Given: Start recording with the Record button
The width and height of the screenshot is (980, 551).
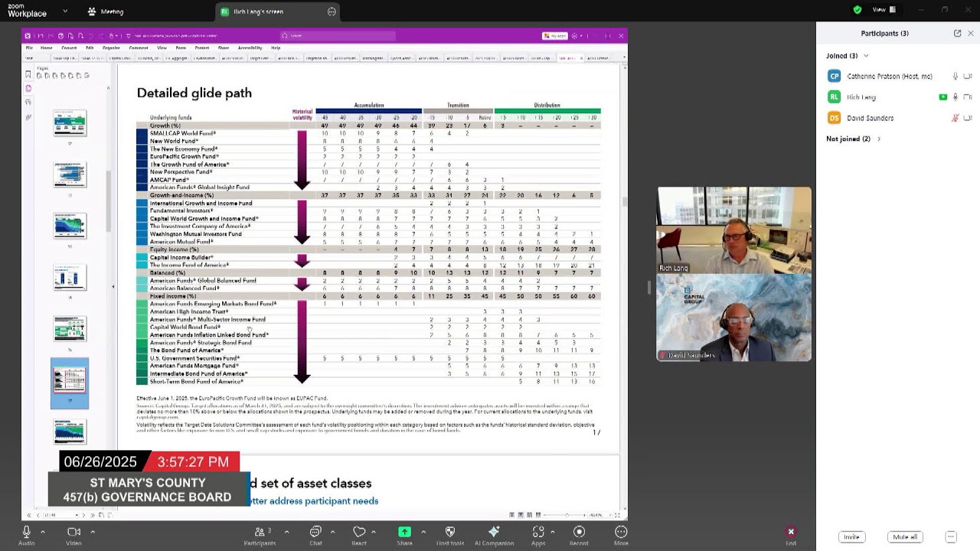Looking at the screenshot, I should (579, 535).
